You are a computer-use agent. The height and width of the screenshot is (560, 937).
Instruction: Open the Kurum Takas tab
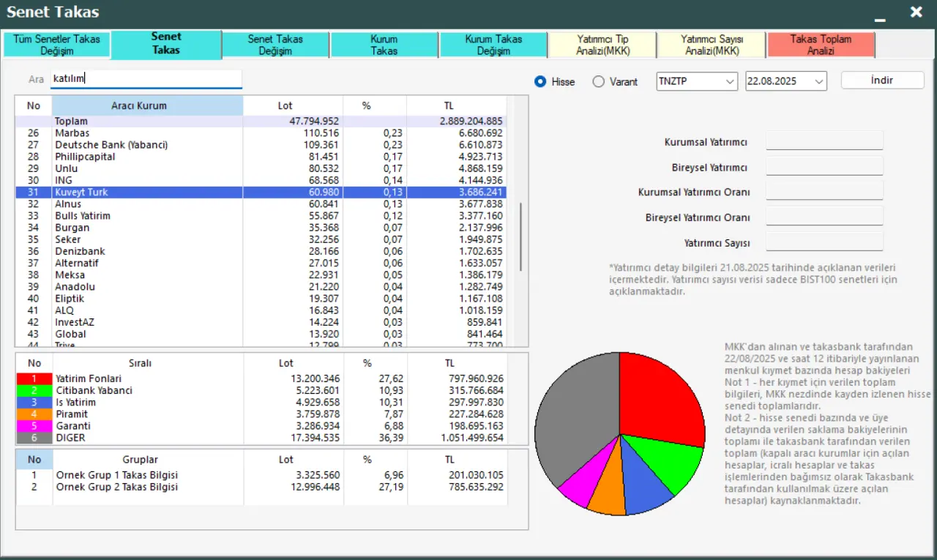coord(384,45)
